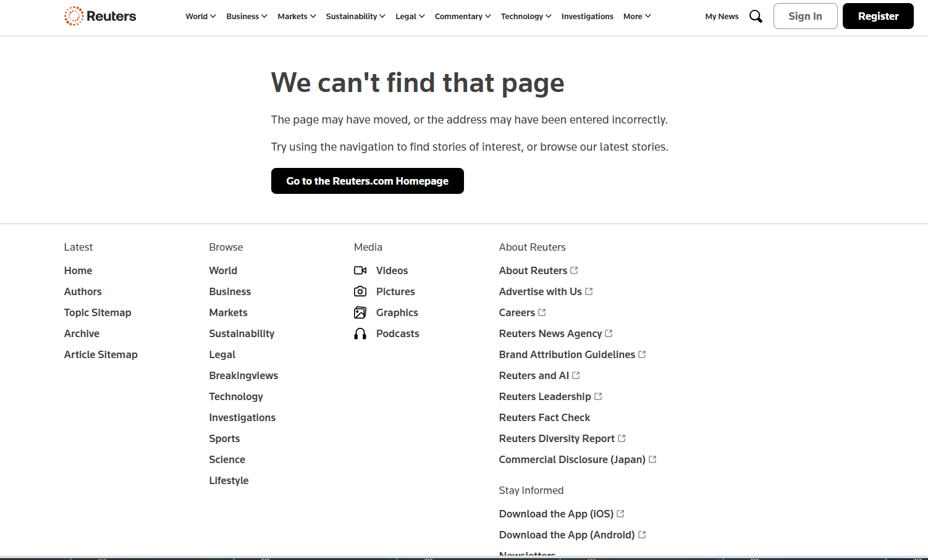Open the Reuters News Agency link text

pyautogui.click(x=550, y=333)
